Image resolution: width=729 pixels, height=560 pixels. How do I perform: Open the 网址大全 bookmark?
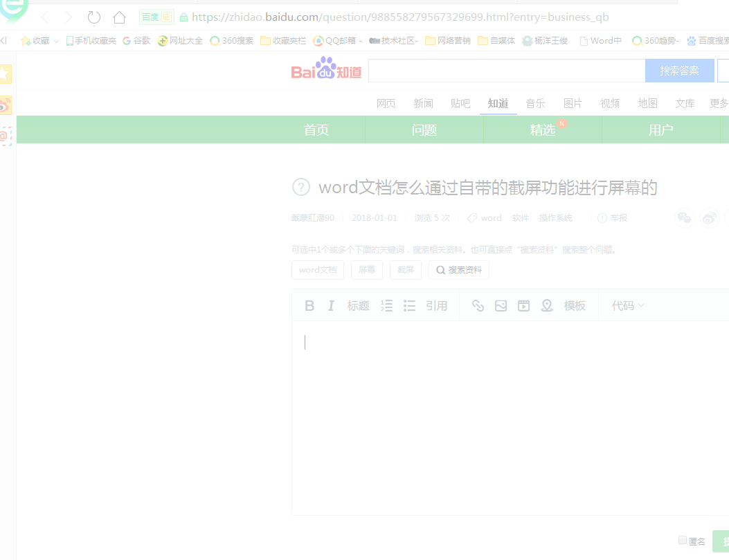point(181,41)
